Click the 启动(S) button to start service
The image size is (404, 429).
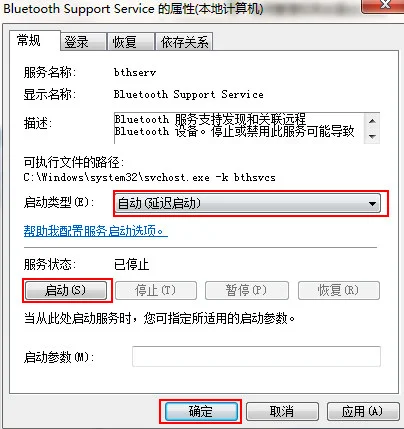[x=66, y=291]
